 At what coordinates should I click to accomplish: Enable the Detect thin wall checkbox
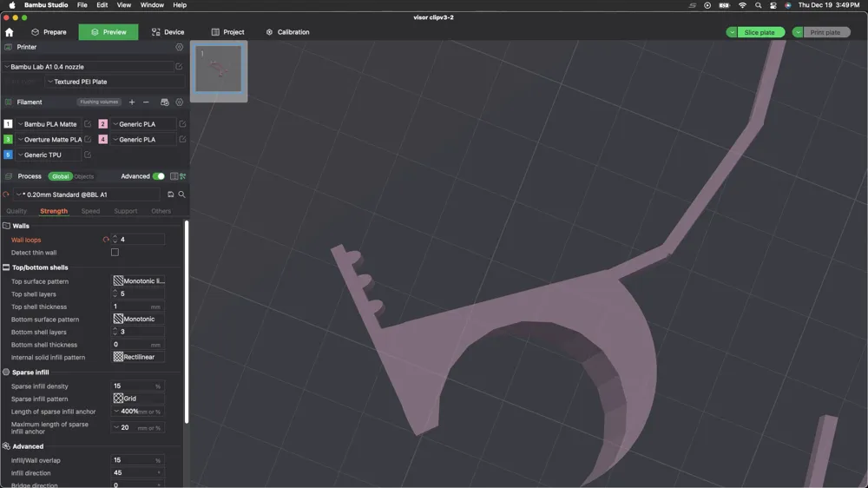coord(115,252)
